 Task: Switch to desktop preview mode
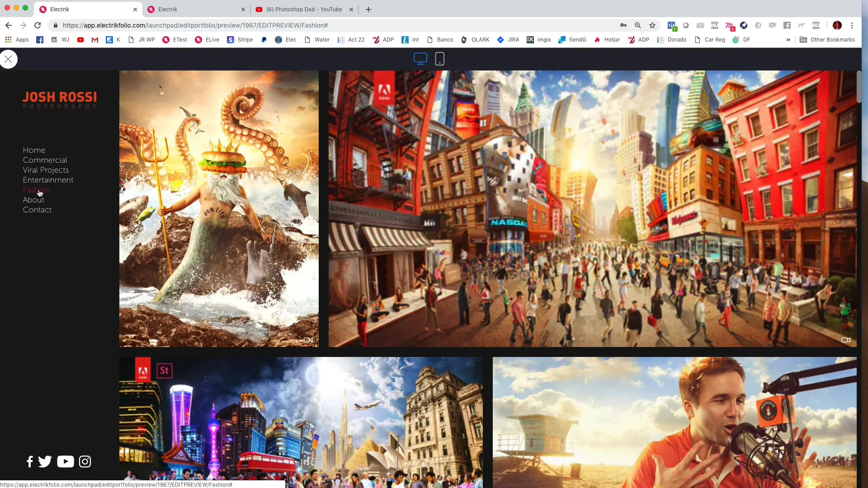click(x=420, y=59)
